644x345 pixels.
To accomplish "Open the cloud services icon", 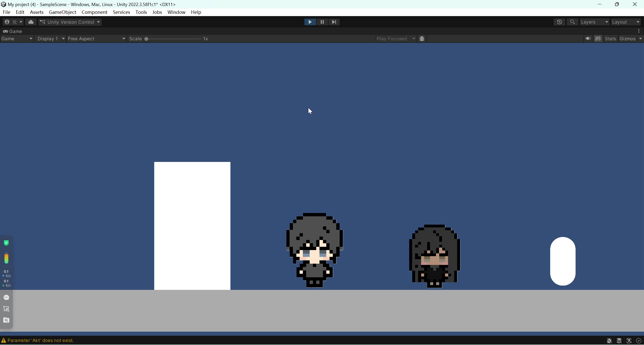I will point(31,22).
